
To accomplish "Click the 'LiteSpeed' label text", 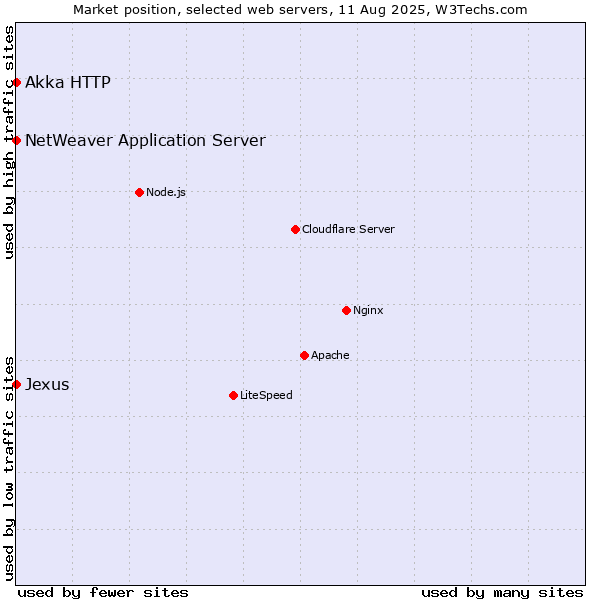I will click(266, 395).
